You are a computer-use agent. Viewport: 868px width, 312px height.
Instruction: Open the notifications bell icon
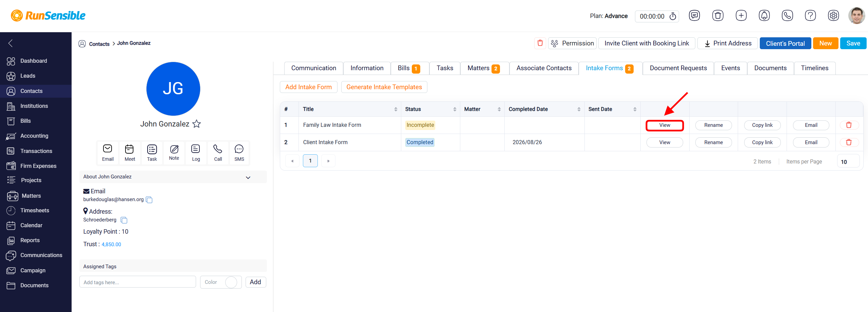coord(764,16)
